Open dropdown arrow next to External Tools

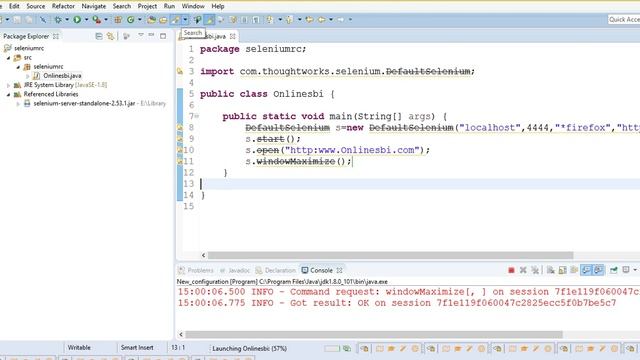pyautogui.click(x=106, y=19)
